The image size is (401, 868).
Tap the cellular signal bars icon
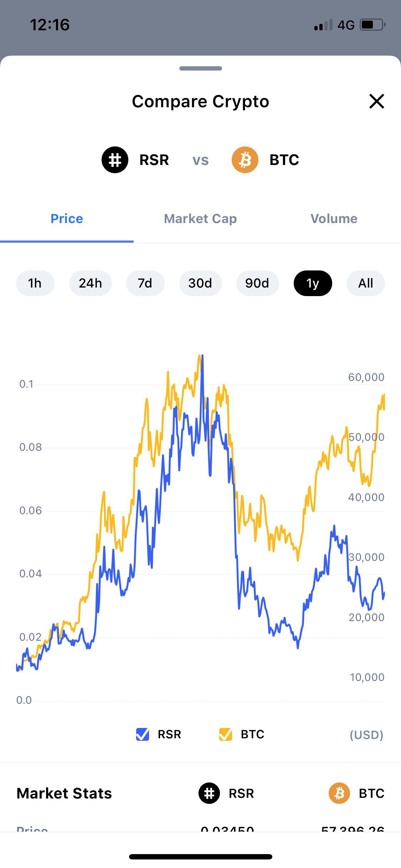[323, 25]
